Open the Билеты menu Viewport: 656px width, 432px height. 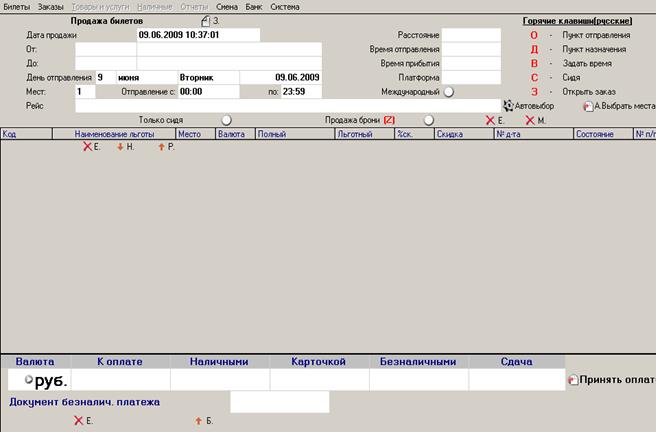coord(16,7)
